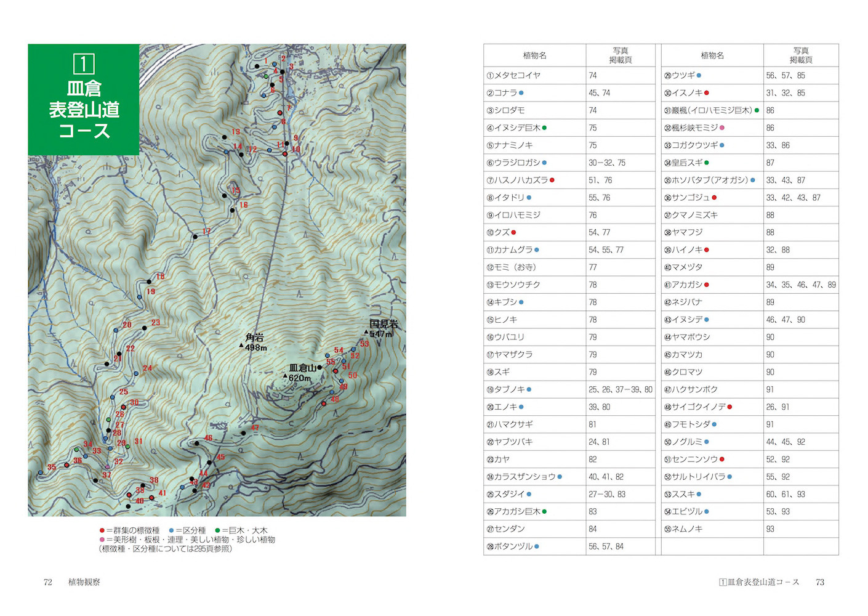Select the row ⑫モミ（お寺）

coord(569,267)
